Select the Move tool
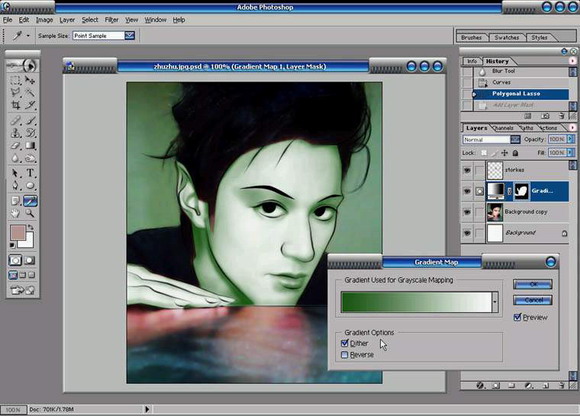Screen dimensions: 580x416 pyautogui.click(x=30, y=80)
